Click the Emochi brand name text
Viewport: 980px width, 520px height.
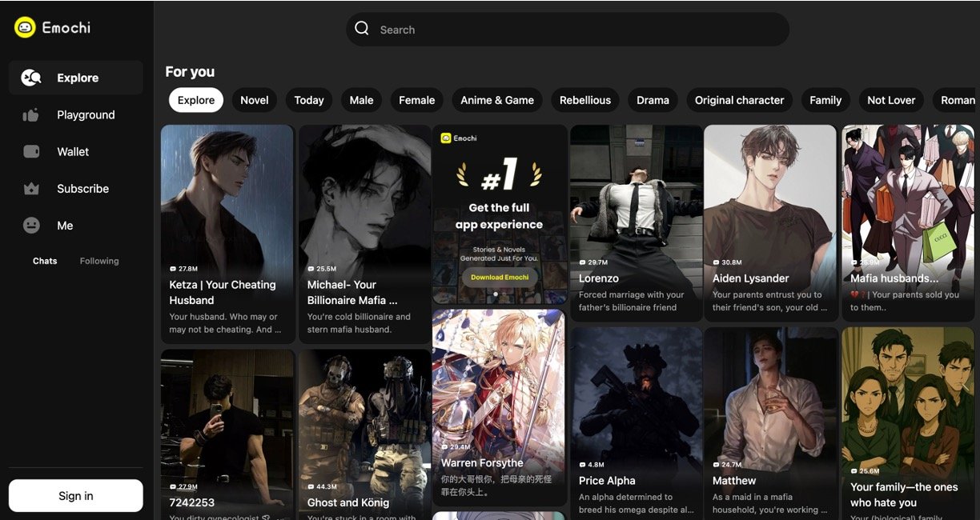point(66,27)
